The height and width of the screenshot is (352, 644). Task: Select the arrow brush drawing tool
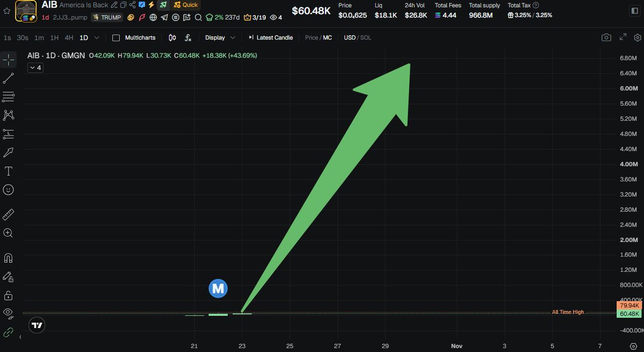(8, 152)
